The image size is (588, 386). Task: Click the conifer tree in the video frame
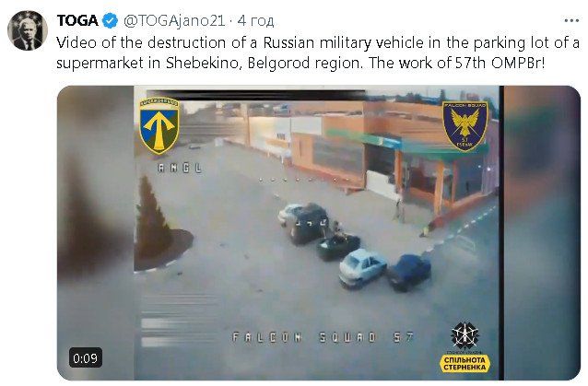[153, 217]
